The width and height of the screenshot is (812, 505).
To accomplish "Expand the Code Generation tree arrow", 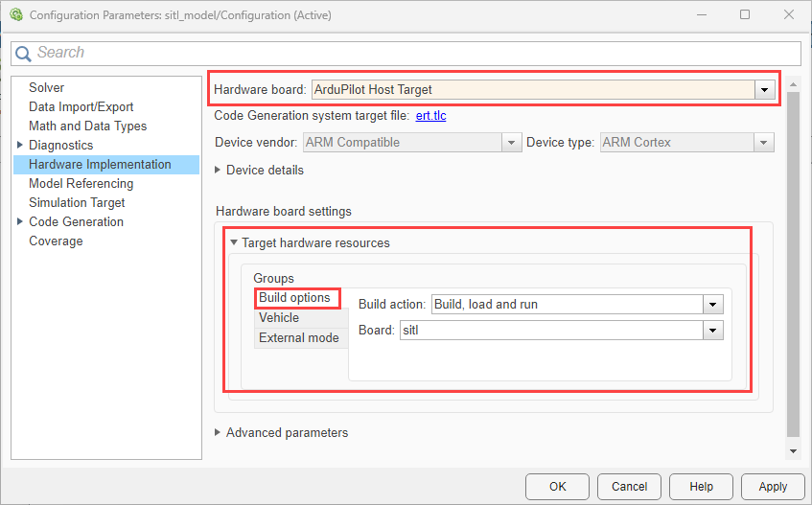I will click(20, 221).
